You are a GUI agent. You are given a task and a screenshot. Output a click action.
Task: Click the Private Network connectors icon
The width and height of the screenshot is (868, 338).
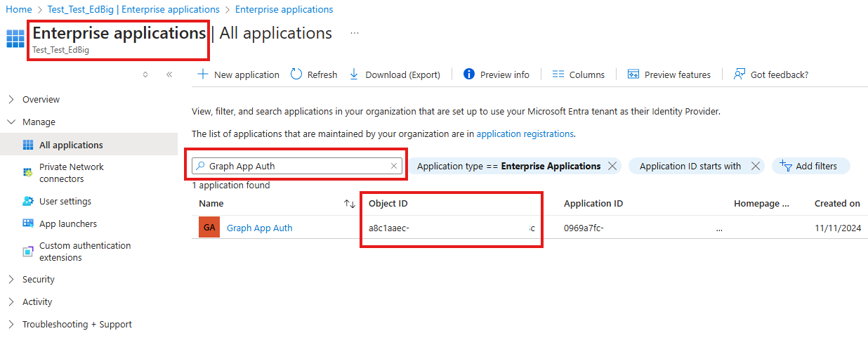coord(28,172)
